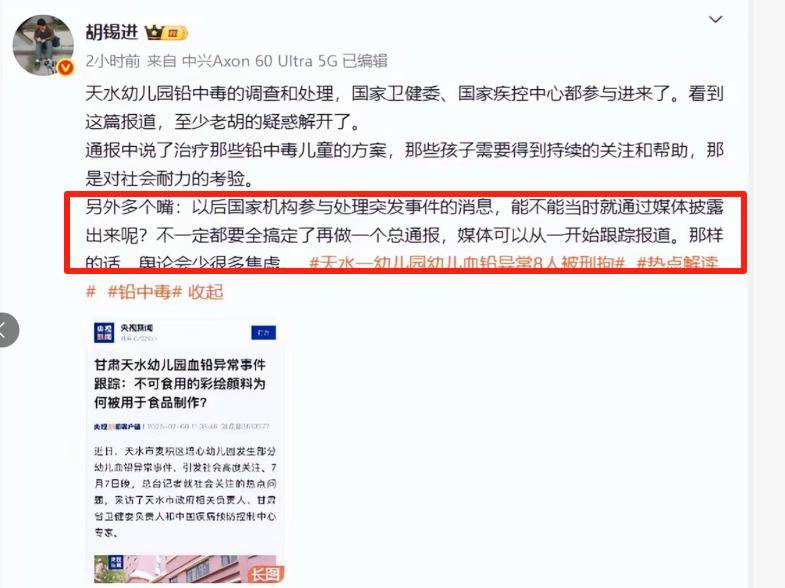
Task: Open hashtag 天水一幼儿园幼儿血铅异常8人被刑拘
Action: 467,262
